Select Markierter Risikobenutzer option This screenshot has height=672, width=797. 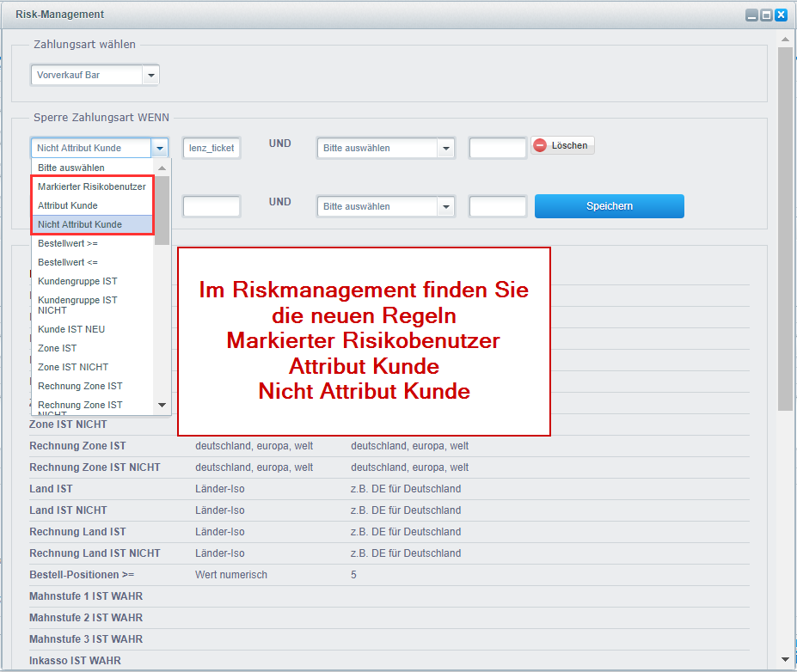pyautogui.click(x=92, y=186)
